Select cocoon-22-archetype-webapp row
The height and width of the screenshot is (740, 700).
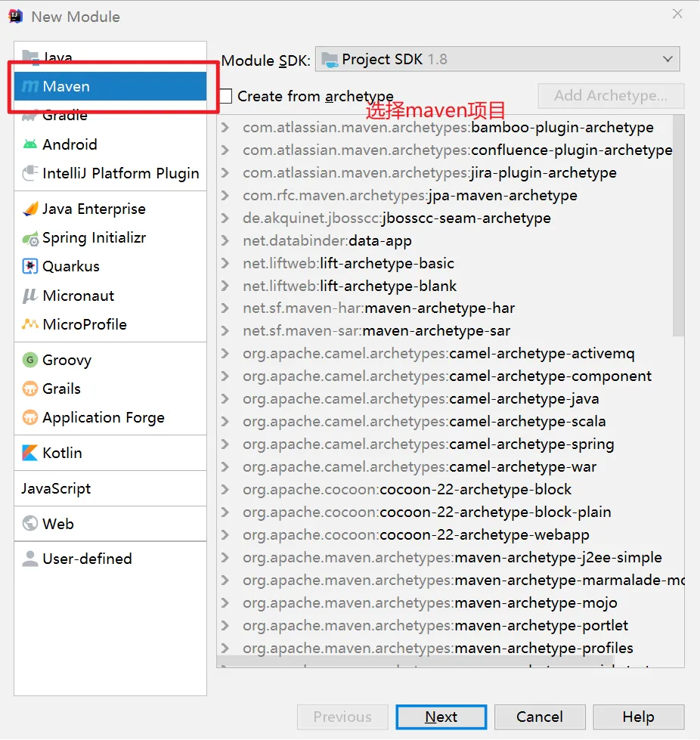click(451, 534)
